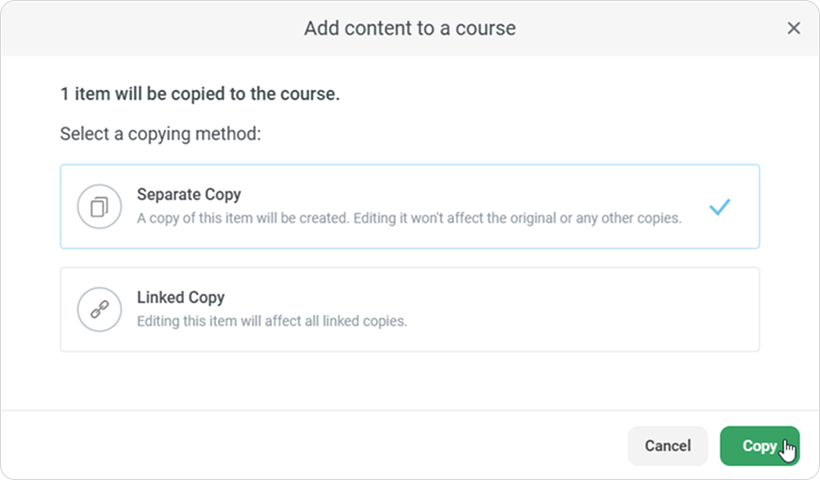Select the Separate Copy option card
The height and width of the screenshot is (480, 820).
pyautogui.click(x=409, y=207)
